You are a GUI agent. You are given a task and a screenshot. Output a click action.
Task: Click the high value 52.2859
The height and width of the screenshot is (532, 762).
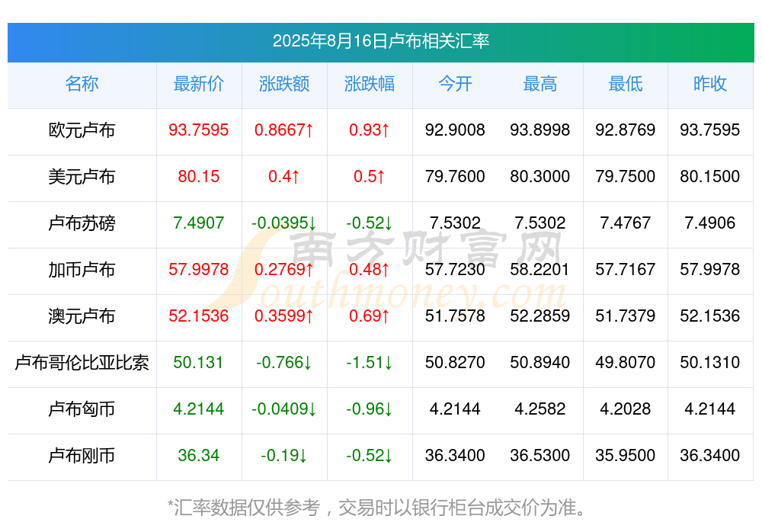[x=540, y=316]
